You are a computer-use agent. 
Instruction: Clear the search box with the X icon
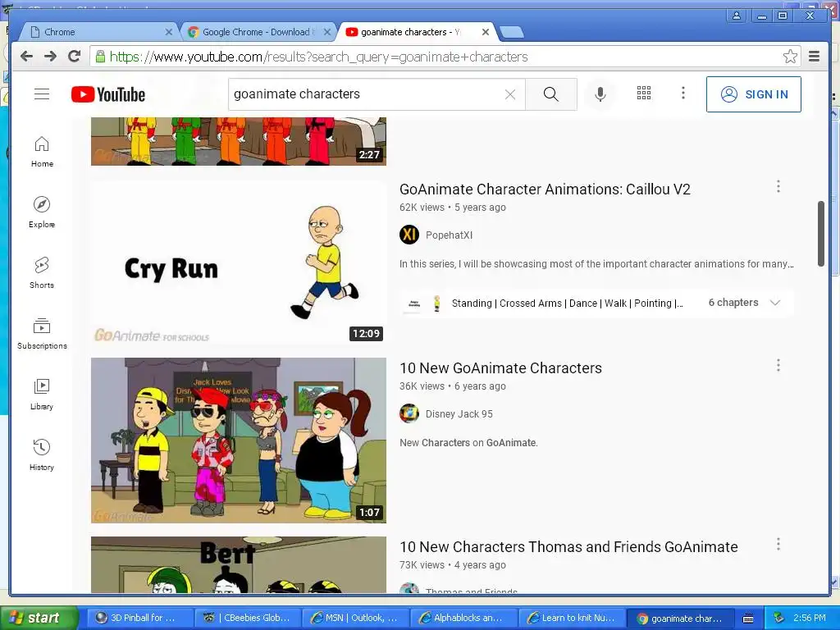510,95
